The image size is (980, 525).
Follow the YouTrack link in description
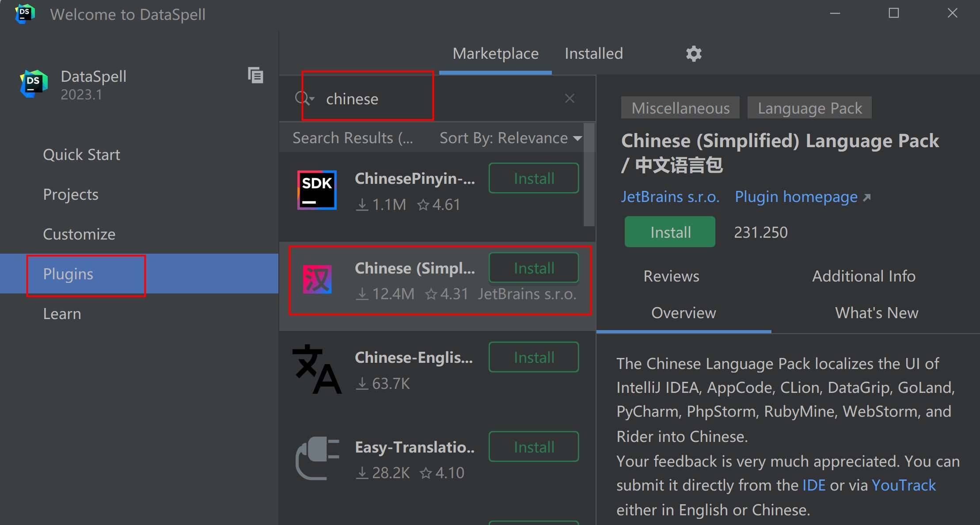point(904,485)
